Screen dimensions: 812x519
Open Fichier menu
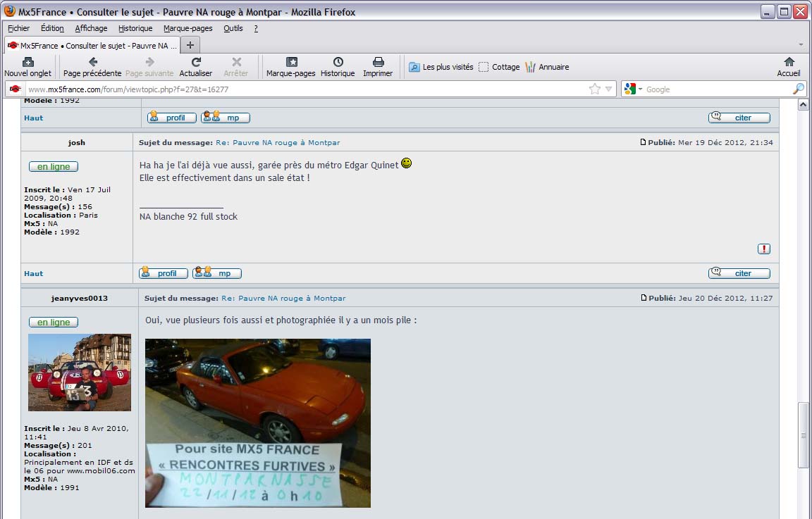click(18, 28)
